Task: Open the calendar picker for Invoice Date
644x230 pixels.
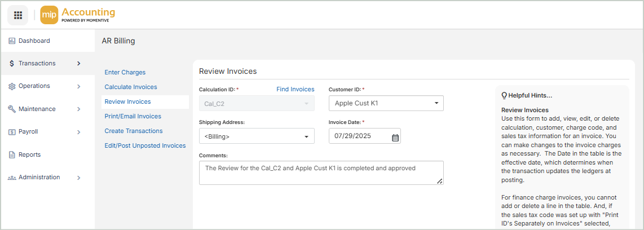Action: click(395, 136)
